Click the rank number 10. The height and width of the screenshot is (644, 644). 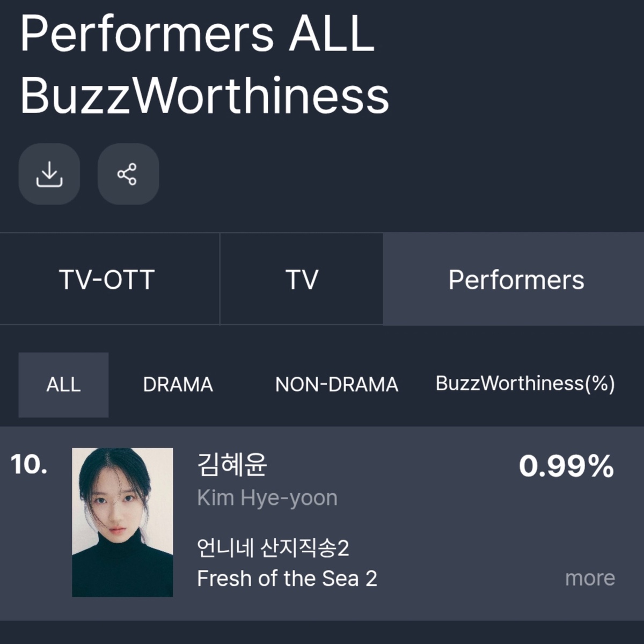coord(29,465)
